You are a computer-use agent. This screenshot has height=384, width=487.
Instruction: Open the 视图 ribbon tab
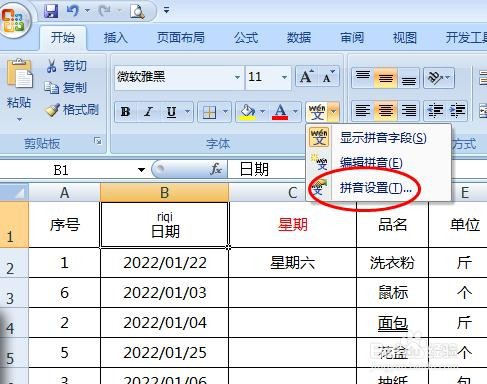click(405, 38)
